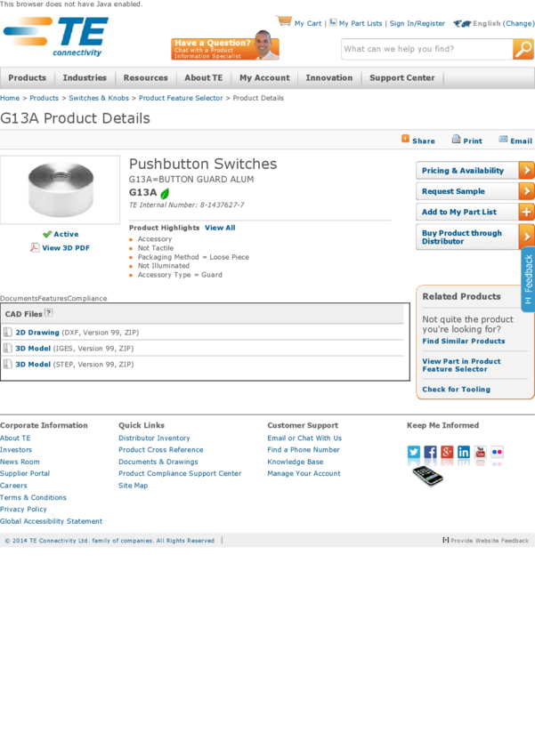The height and width of the screenshot is (756, 535).
Task: Open the LinkedIn social icon
Action: point(464,452)
